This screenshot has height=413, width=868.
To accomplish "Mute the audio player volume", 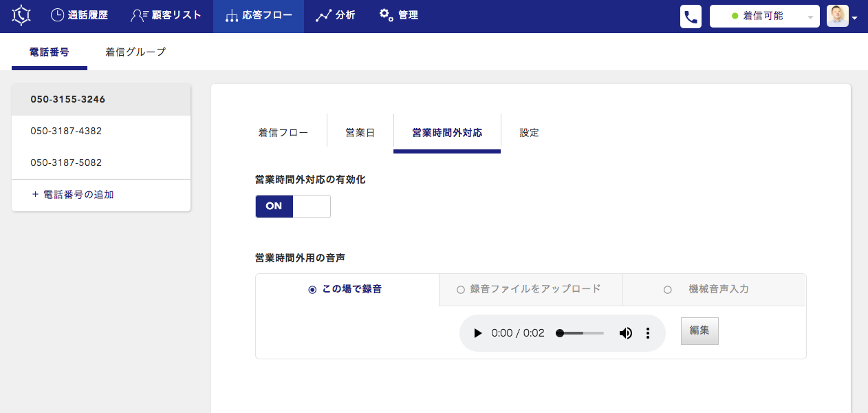I will click(x=625, y=333).
